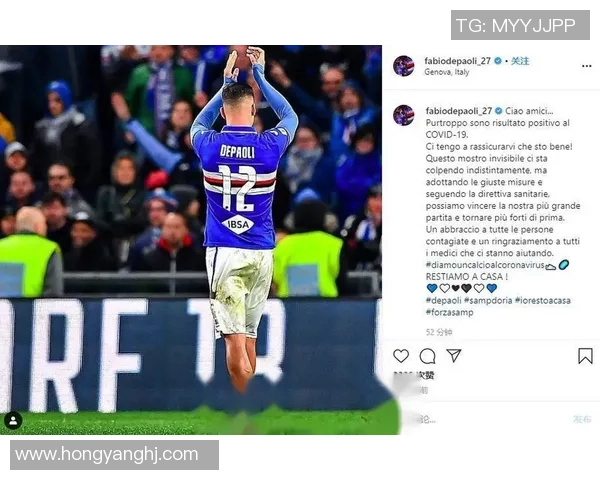Open hashtag #diamouncalcioalcoronavirus
The image size is (600, 480).
[x=485, y=265]
